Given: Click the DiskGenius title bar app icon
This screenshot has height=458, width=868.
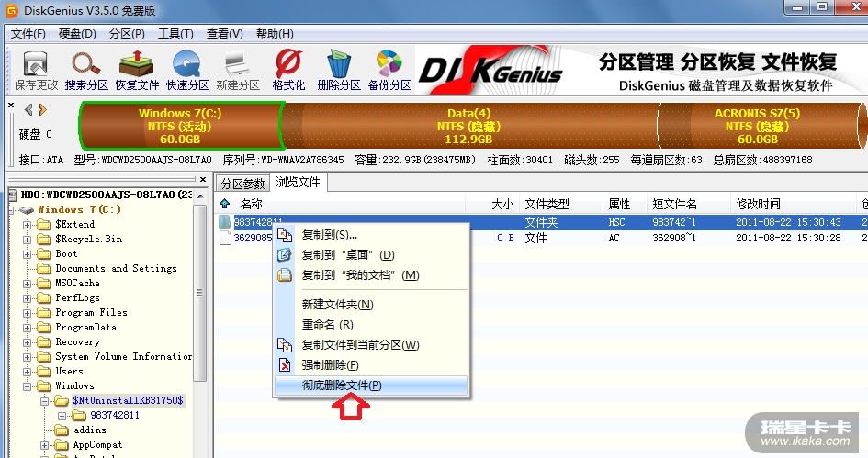Looking at the screenshot, I should 11,10.
